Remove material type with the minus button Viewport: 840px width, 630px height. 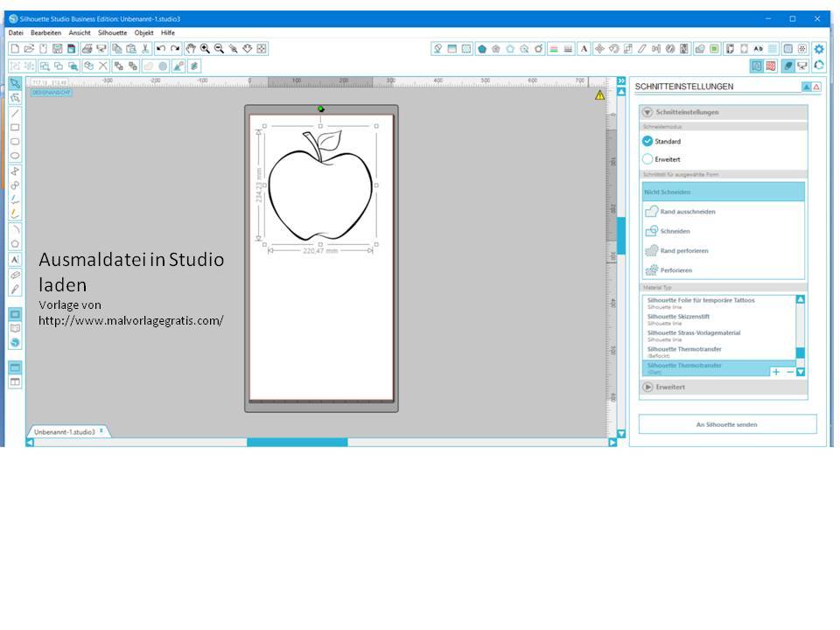coord(789,372)
